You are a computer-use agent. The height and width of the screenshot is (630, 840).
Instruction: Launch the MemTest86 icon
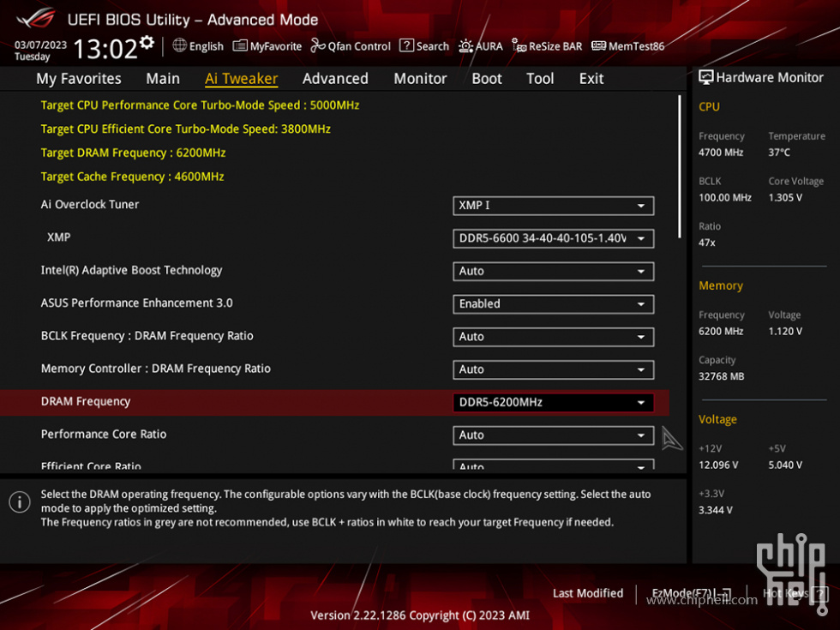tap(598, 45)
